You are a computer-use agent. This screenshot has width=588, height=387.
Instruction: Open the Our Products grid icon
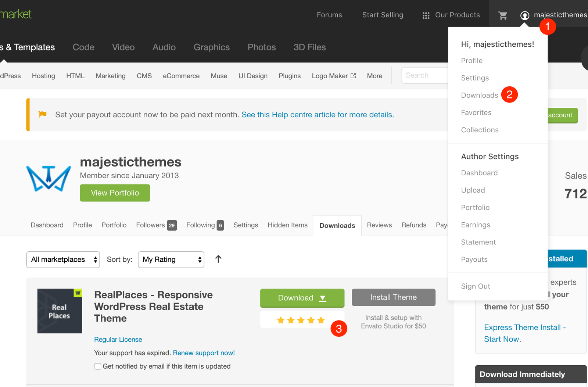pos(426,15)
